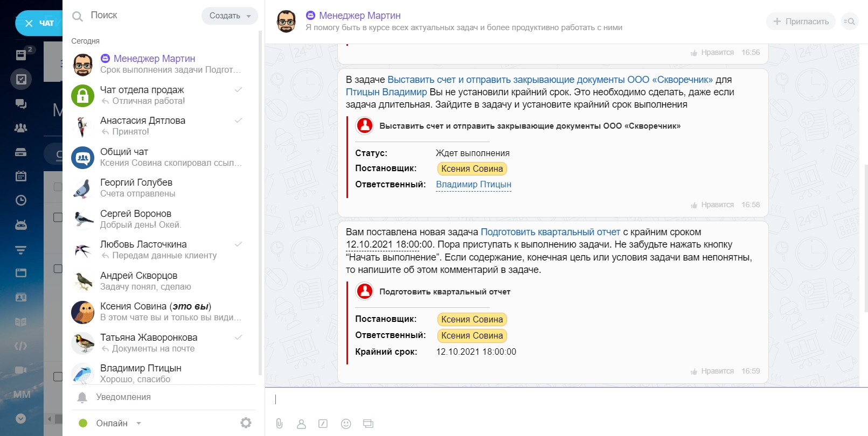The width and height of the screenshot is (868, 436).
Task: Expand the chevron at the left sidebar bottom
Action: point(21,418)
